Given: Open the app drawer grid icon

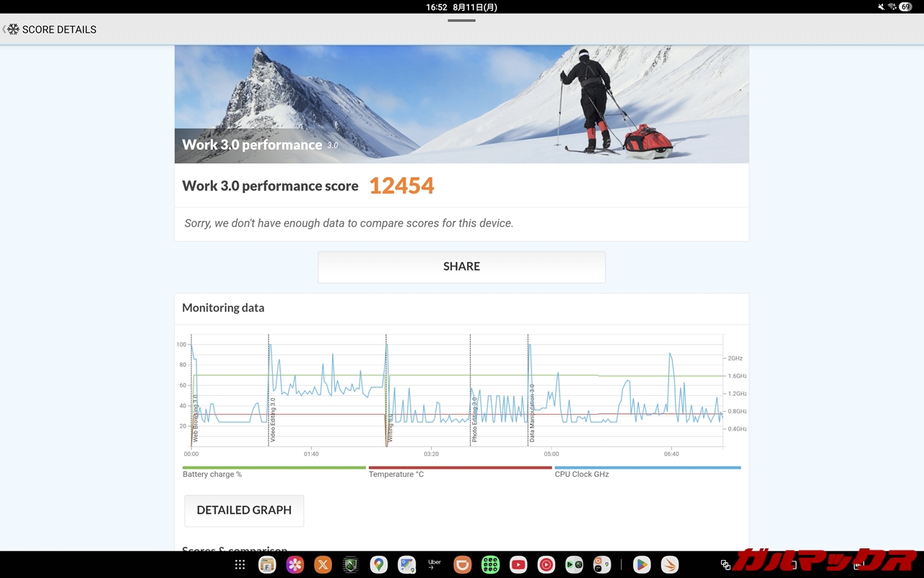Looking at the screenshot, I should [240, 565].
